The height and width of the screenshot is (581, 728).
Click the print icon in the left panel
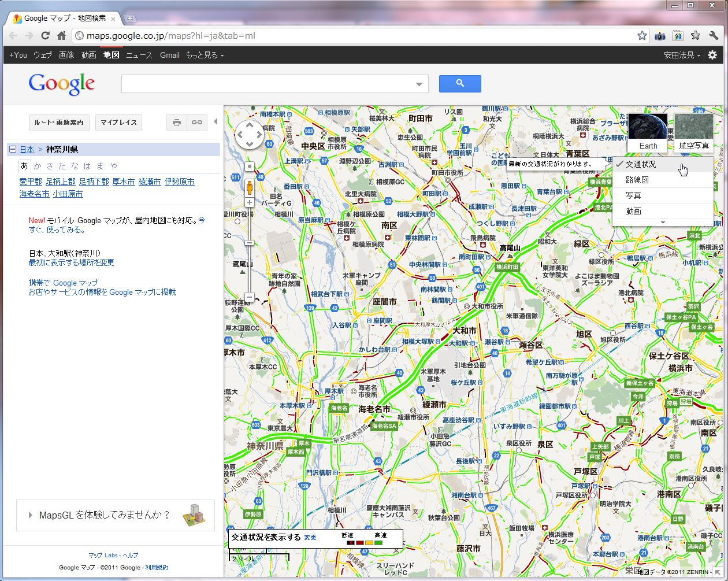[177, 123]
